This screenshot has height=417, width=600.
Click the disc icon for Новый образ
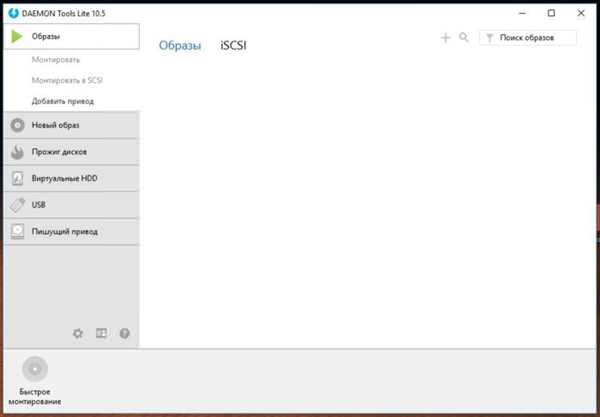[17, 125]
